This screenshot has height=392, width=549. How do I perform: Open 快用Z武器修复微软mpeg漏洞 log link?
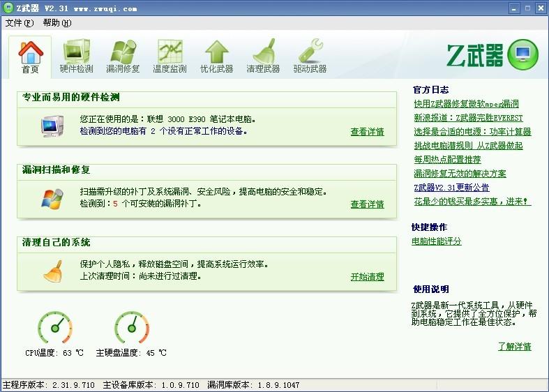466,104
